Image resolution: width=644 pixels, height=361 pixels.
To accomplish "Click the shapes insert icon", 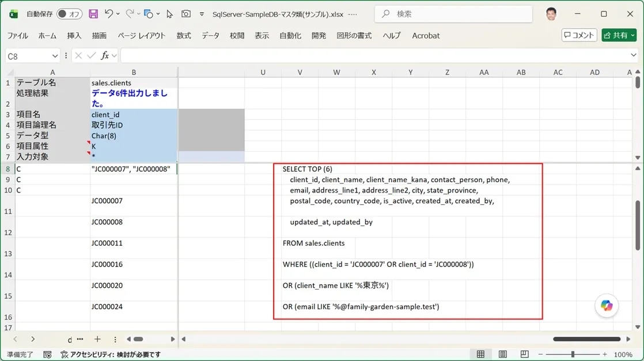I will [x=149, y=14].
